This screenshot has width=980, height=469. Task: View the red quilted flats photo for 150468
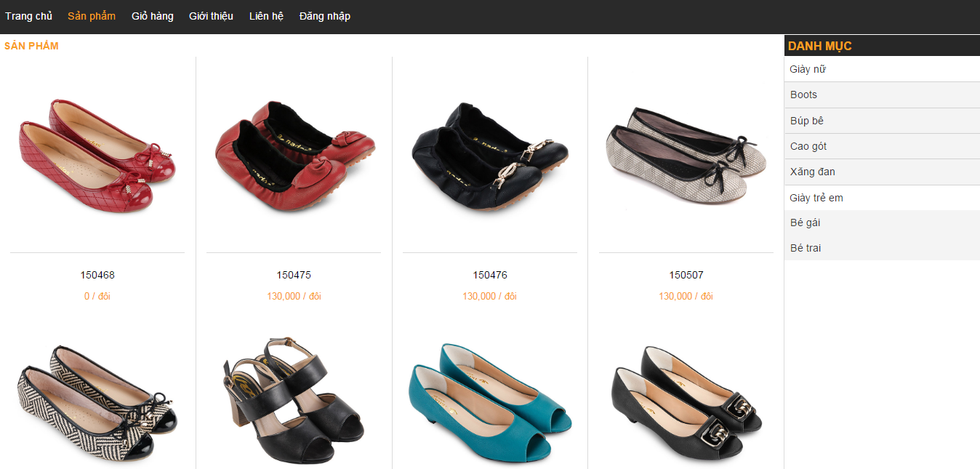[x=97, y=155]
